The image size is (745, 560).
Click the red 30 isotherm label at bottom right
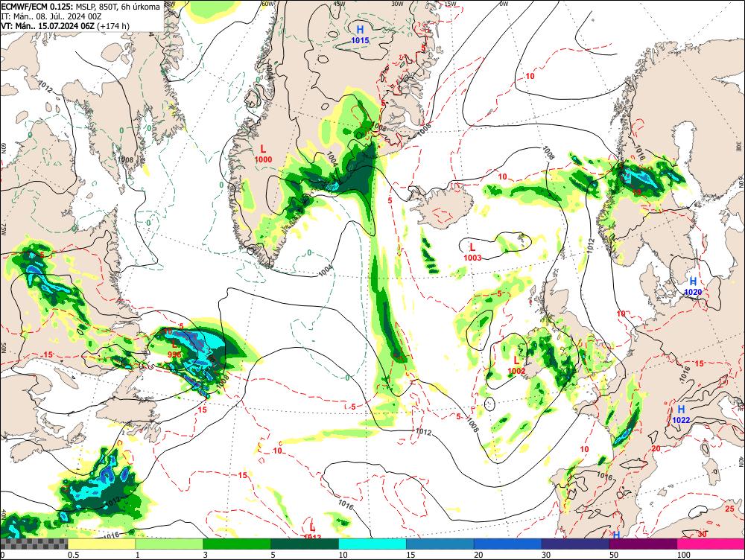click(703, 535)
